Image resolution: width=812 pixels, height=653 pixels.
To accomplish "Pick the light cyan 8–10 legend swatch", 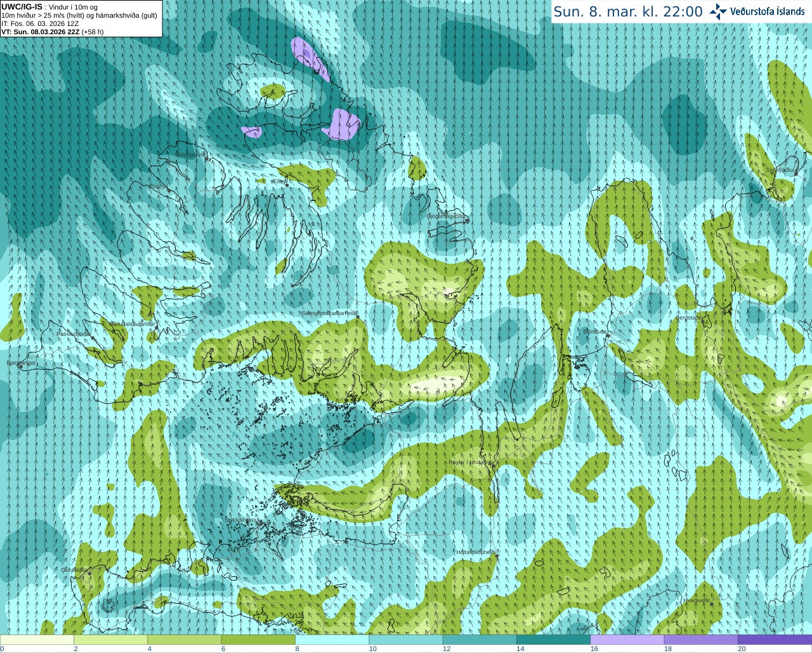I will (x=332, y=640).
